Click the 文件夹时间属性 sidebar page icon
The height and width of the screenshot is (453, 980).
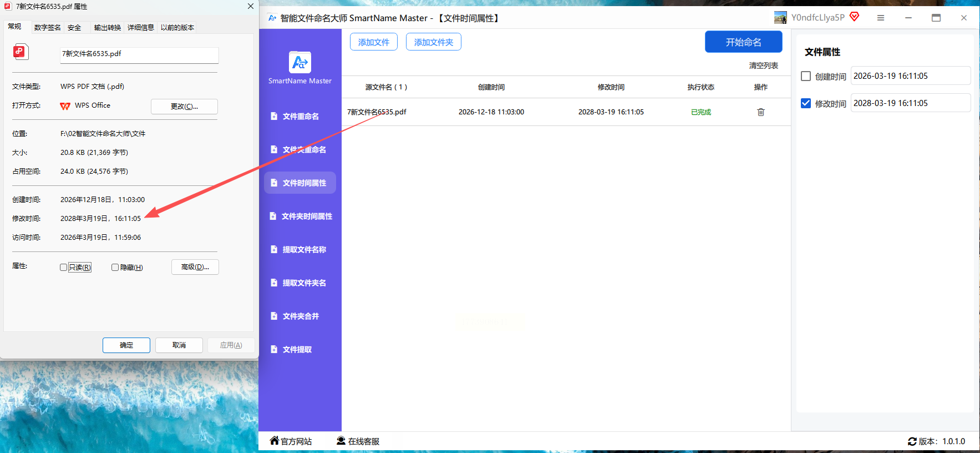tap(273, 216)
